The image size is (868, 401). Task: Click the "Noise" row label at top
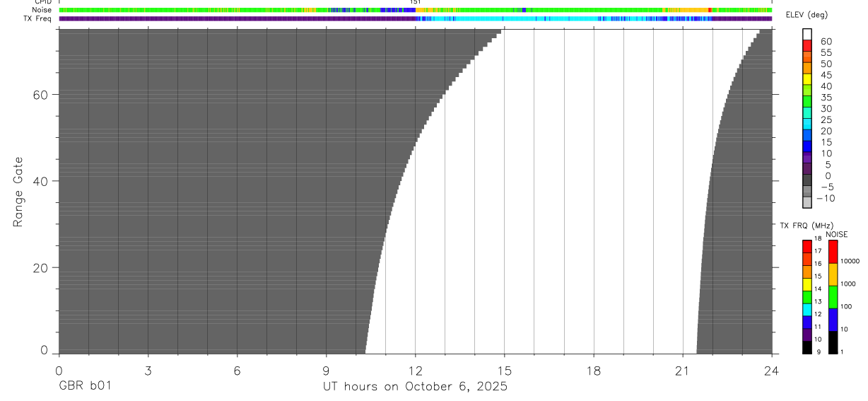[42, 11]
